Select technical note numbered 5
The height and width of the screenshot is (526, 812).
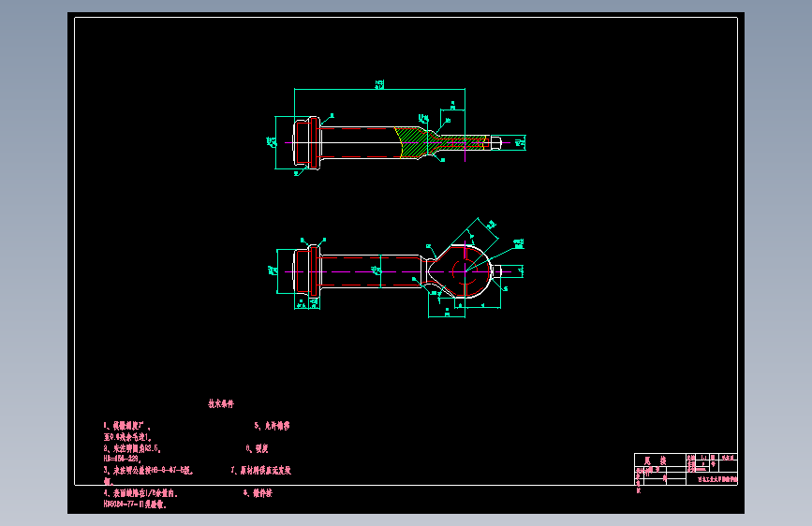point(272,426)
